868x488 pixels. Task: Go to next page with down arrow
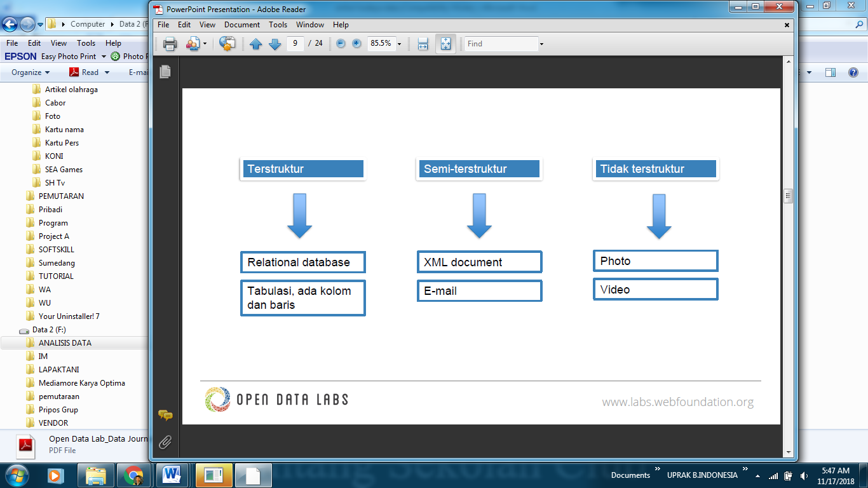coord(275,44)
